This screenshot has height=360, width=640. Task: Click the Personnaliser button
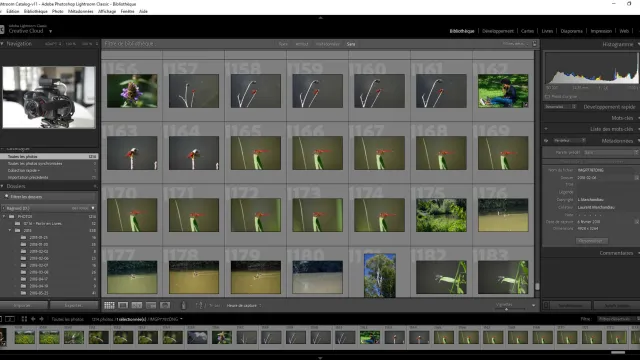[x=591, y=241]
